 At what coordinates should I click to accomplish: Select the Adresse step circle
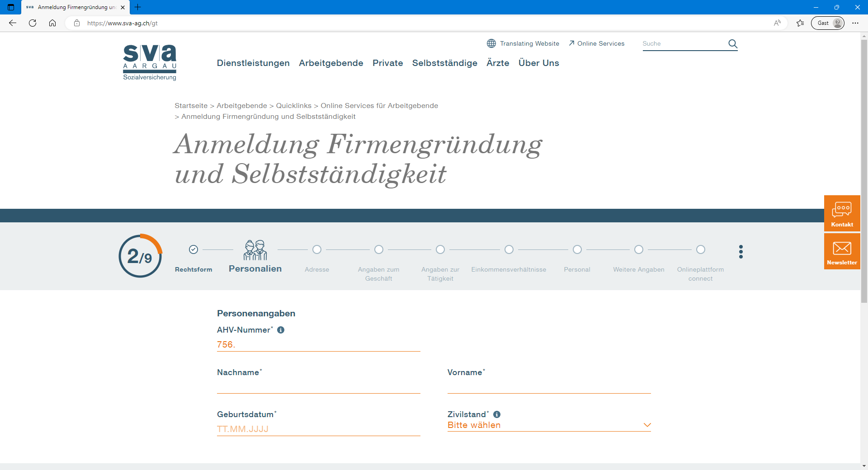(317, 249)
